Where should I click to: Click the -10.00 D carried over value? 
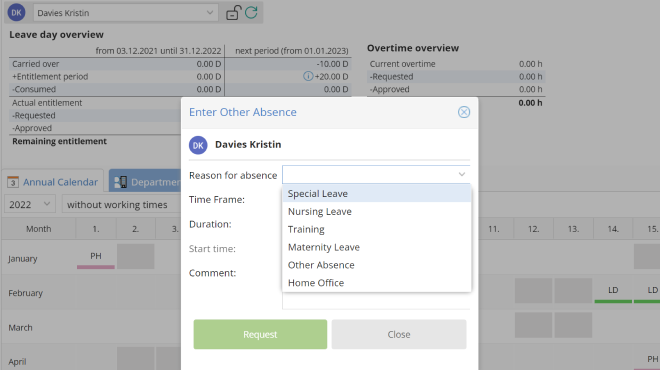[x=332, y=64]
